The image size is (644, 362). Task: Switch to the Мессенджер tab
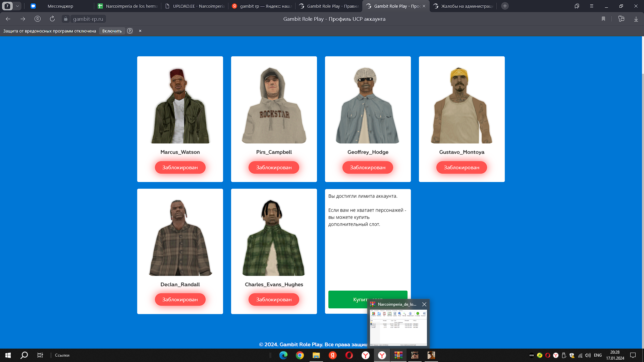pyautogui.click(x=60, y=6)
